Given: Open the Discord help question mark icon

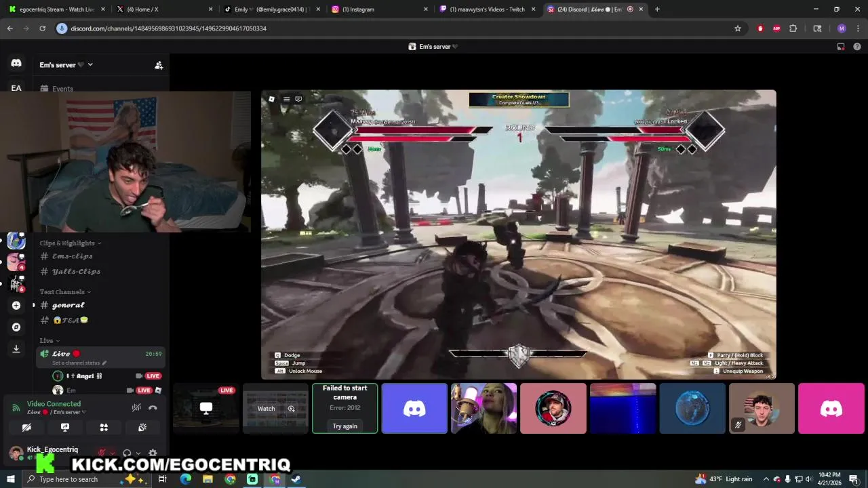Looking at the screenshot, I should [x=857, y=47].
